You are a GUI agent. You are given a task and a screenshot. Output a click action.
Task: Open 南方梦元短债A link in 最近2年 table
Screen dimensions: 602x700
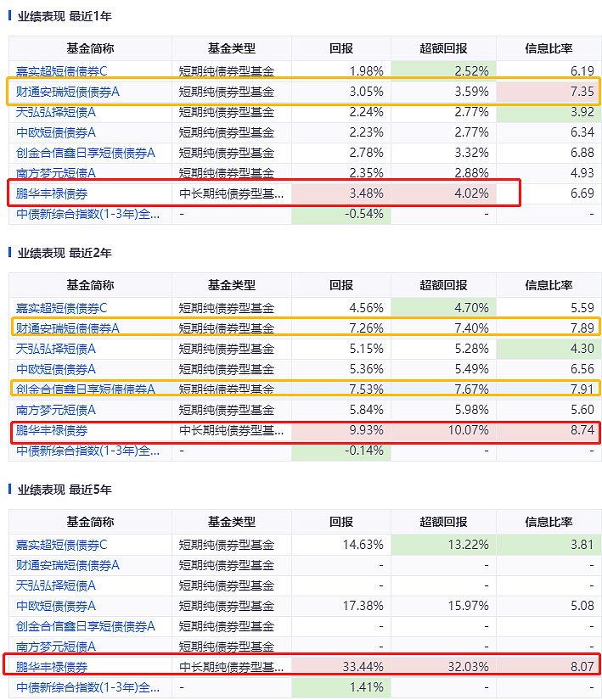56,410
